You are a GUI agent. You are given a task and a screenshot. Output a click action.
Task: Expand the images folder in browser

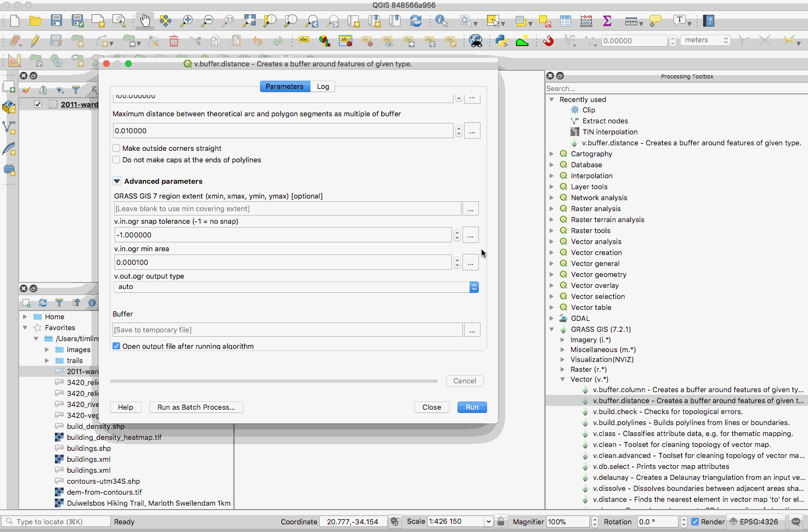click(47, 349)
